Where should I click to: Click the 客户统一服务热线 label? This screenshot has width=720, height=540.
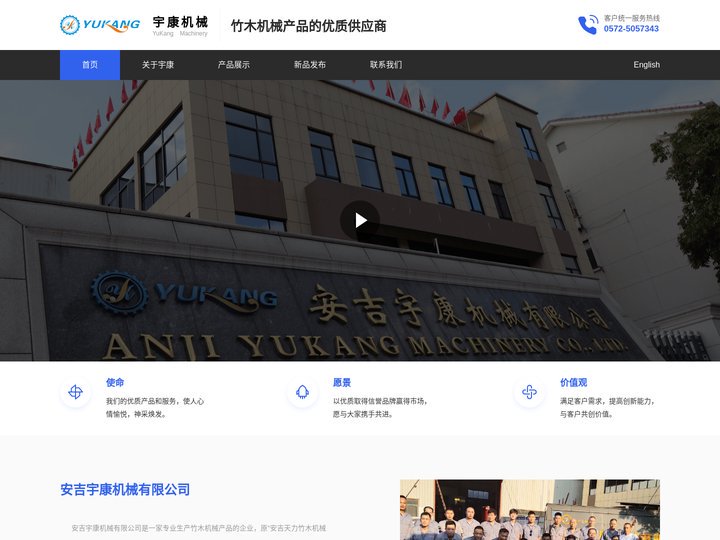click(632, 18)
